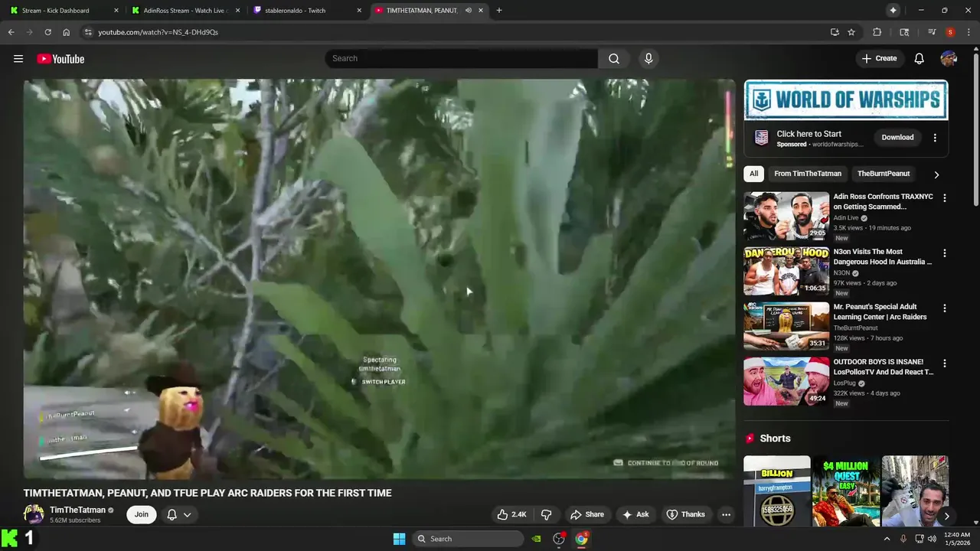This screenshot has height=551, width=980.
Task: Open Chrome profile S avatar
Action: point(950,32)
